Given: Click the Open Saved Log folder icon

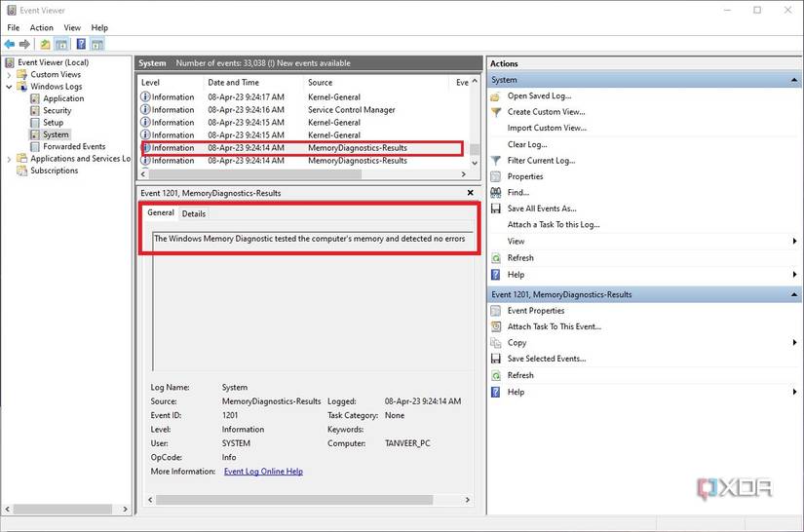Looking at the screenshot, I should [x=496, y=95].
